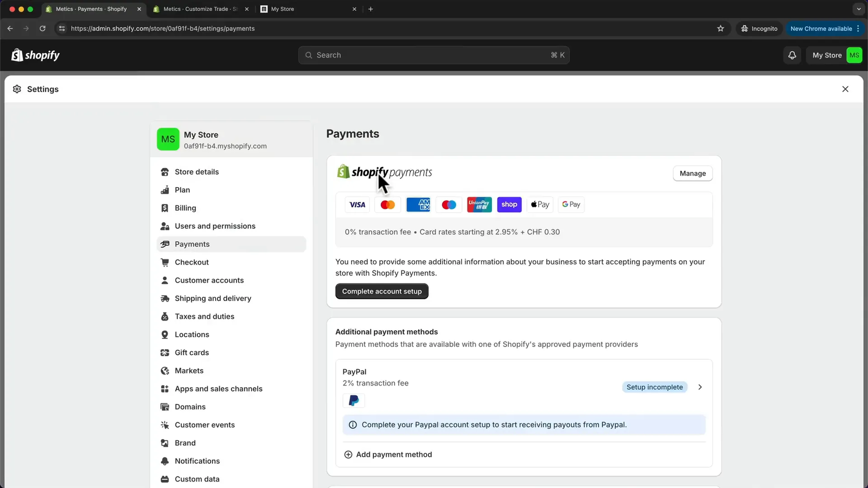Screen dimensions: 868x488
Task: Switch to the My Store browser tab
Action: (x=308, y=9)
